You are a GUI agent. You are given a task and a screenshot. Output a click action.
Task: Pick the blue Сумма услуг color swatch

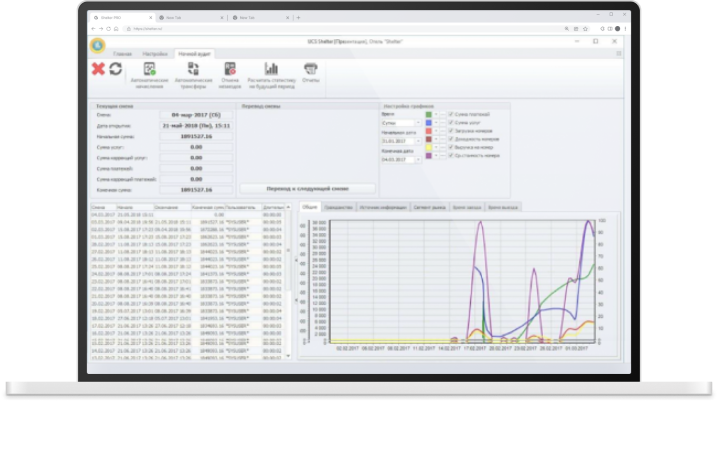(429, 122)
